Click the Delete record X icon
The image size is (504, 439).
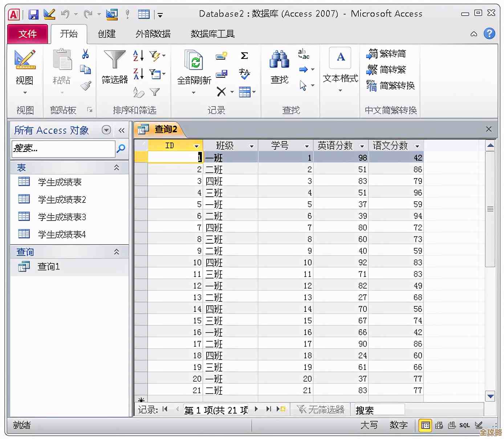221,92
